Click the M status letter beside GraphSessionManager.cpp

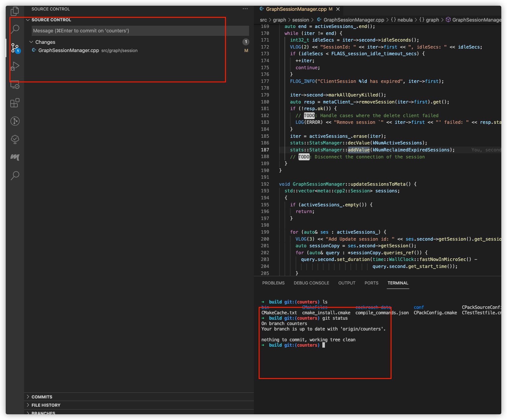pyautogui.click(x=246, y=50)
